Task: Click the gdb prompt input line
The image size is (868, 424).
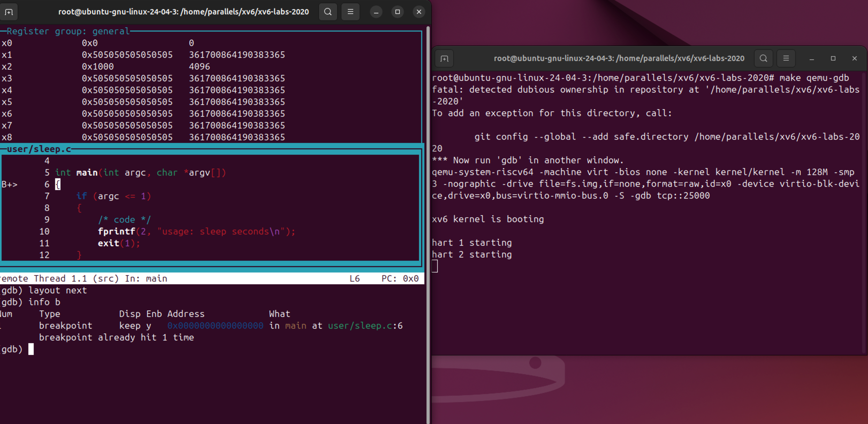Action: 31,349
